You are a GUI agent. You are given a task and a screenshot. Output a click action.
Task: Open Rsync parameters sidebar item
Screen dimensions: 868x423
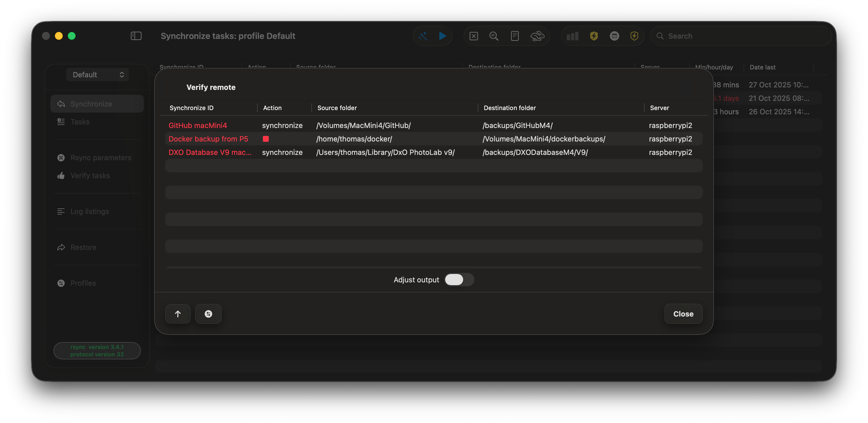(101, 158)
